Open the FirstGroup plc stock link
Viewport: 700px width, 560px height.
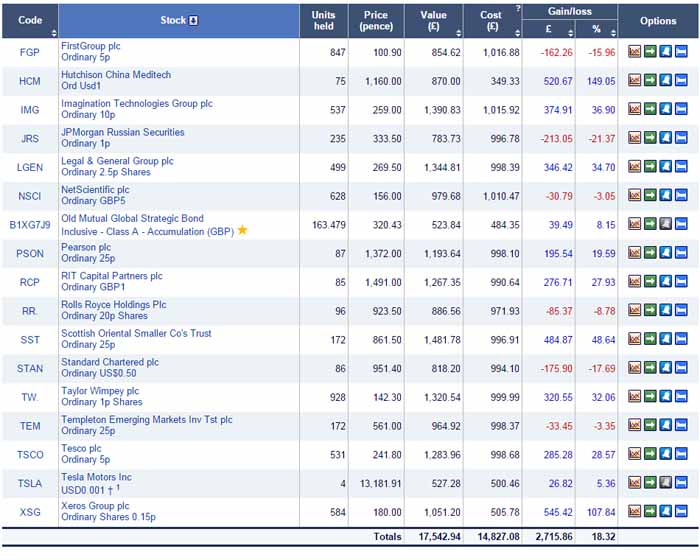pyautogui.click(x=91, y=46)
